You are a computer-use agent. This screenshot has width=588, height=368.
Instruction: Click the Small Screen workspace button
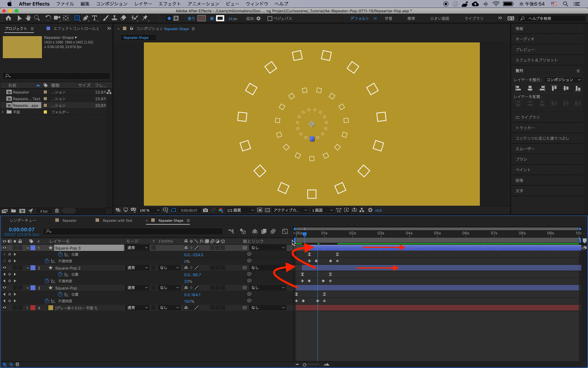point(440,19)
